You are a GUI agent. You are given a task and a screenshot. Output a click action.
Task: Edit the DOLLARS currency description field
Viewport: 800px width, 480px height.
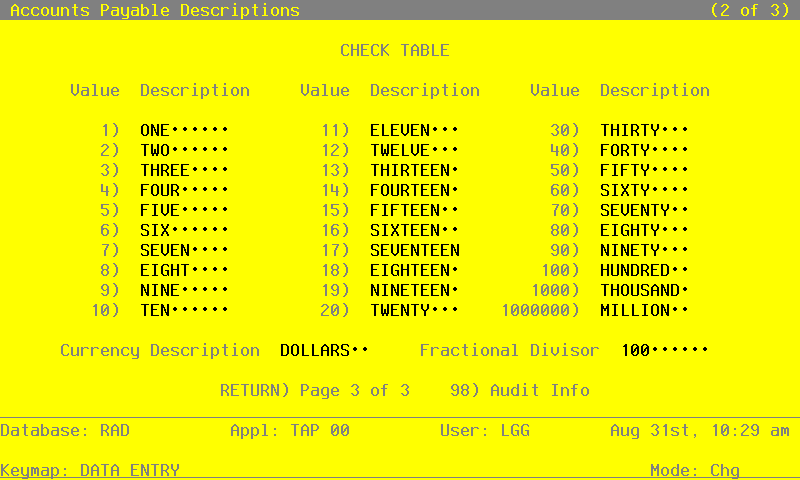coord(324,350)
